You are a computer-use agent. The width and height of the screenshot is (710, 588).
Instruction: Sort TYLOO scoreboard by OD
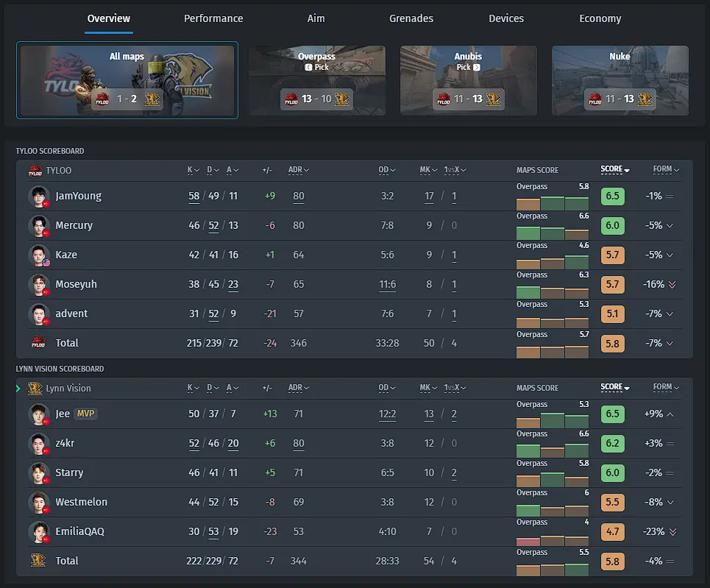pyautogui.click(x=387, y=170)
